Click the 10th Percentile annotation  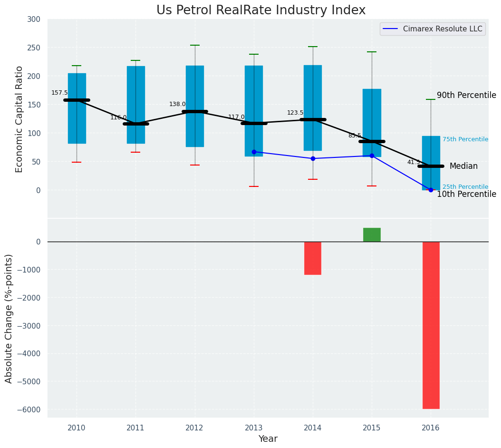[x=466, y=194]
